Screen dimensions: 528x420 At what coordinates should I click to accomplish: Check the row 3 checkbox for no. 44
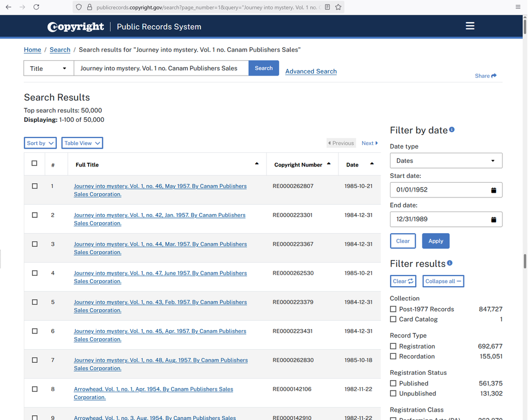35,244
